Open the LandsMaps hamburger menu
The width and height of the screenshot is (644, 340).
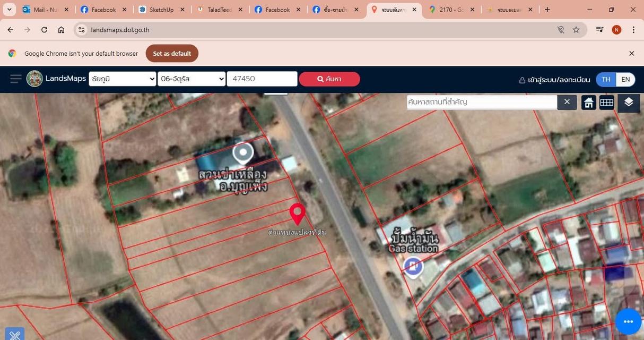coord(16,79)
